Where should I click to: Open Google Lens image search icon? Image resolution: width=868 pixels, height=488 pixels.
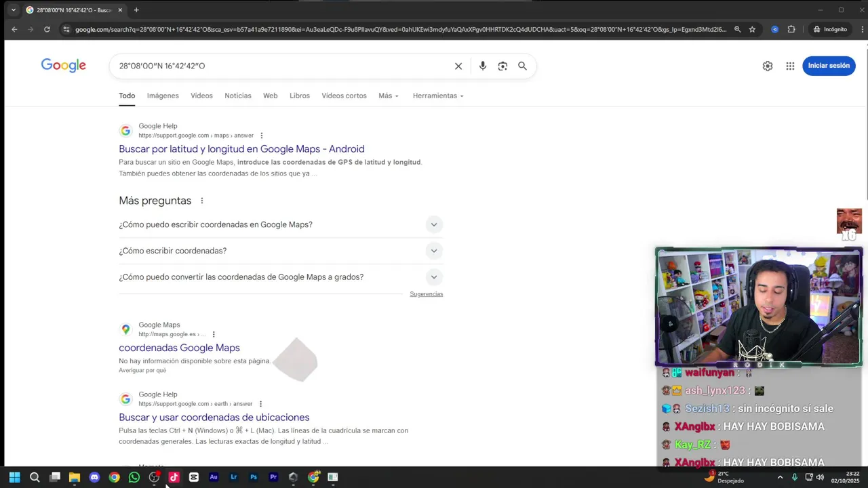click(502, 66)
